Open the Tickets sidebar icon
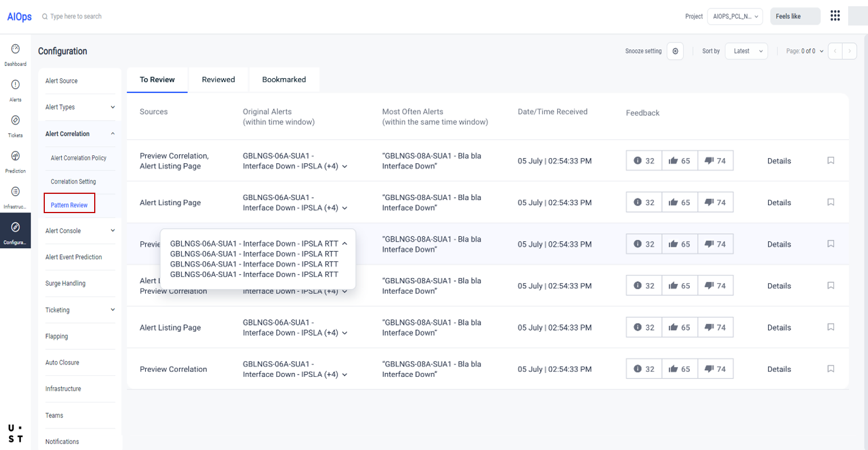 pyautogui.click(x=15, y=121)
